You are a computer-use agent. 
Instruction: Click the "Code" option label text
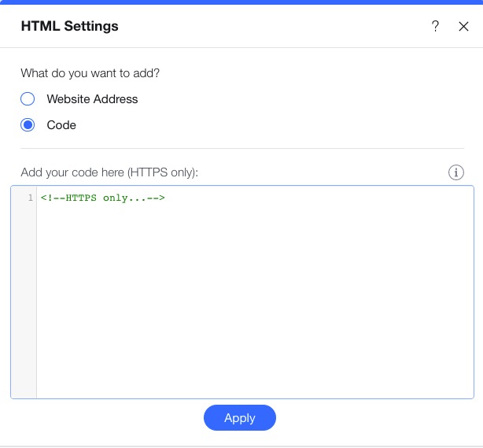(x=61, y=125)
